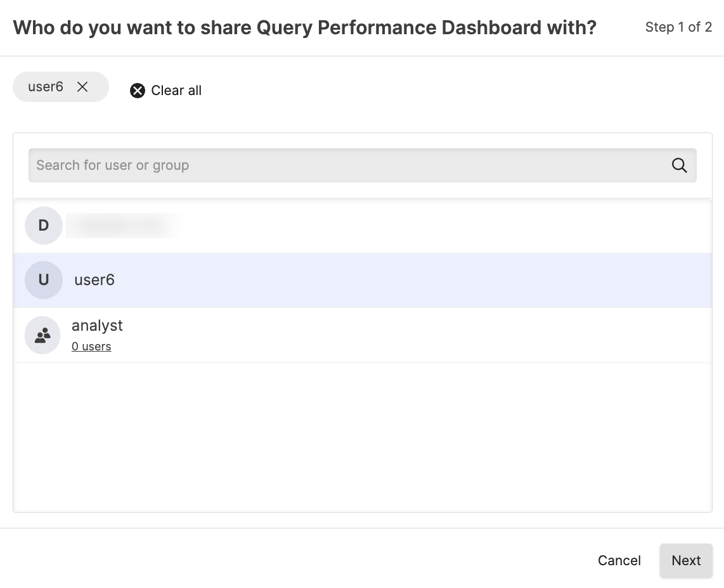Image resolution: width=724 pixels, height=588 pixels.
Task: Click the user6 label in the selected chip
Action: tap(46, 87)
